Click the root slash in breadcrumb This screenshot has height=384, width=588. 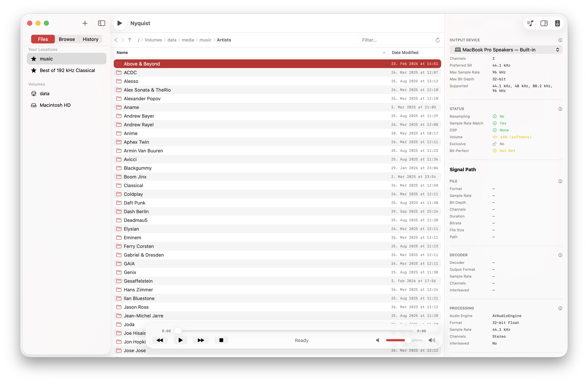pyautogui.click(x=139, y=40)
